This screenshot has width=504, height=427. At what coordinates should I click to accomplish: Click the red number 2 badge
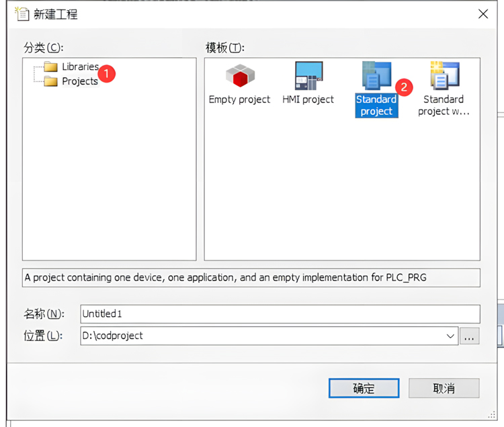[404, 87]
